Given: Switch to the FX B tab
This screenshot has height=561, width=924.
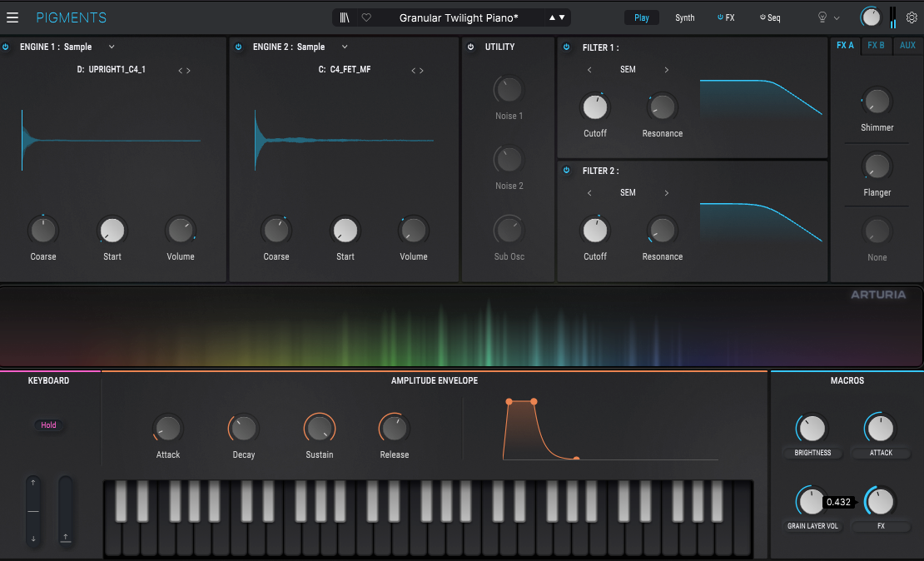Looking at the screenshot, I should [x=876, y=46].
